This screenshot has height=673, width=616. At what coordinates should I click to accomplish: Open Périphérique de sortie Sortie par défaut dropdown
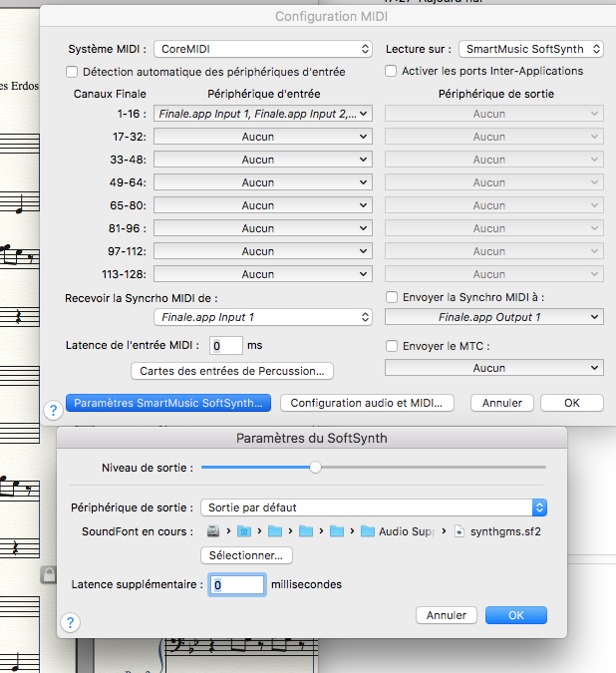tap(374, 507)
